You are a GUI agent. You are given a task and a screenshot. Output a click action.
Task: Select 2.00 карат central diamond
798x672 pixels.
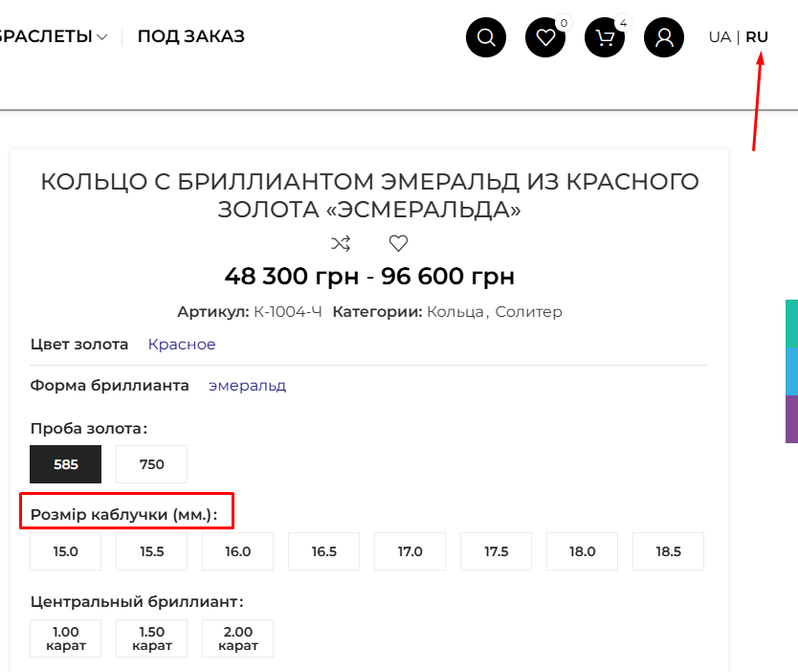(x=237, y=638)
